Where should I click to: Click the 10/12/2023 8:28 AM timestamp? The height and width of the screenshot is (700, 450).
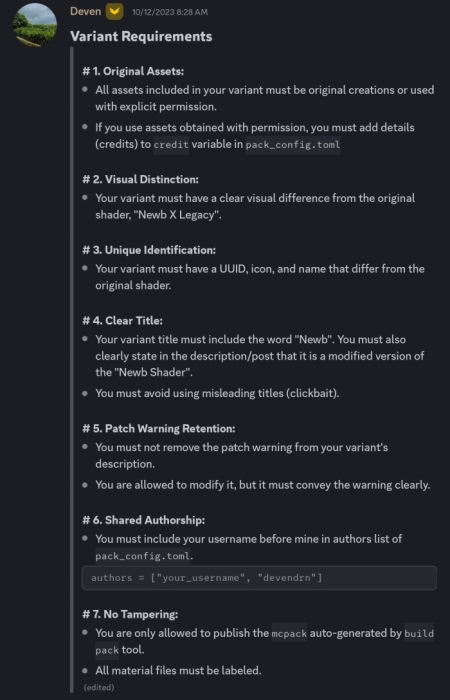pyautogui.click(x=170, y=12)
